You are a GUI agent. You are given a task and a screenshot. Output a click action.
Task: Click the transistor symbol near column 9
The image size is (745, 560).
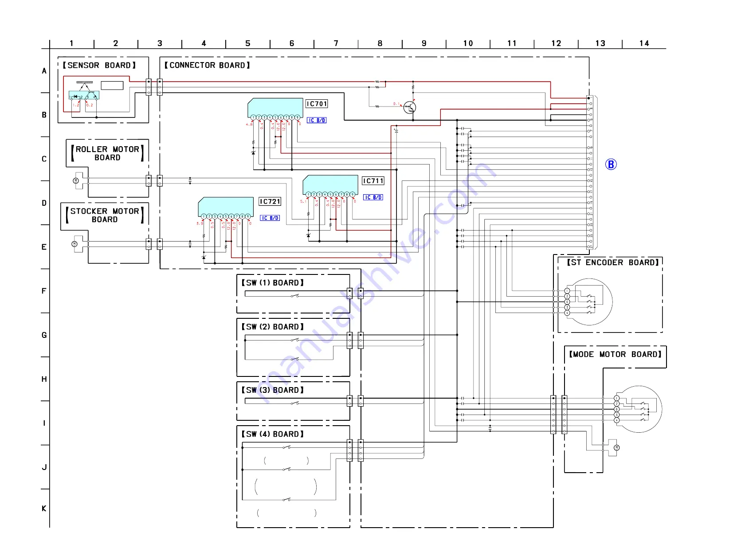click(410, 108)
